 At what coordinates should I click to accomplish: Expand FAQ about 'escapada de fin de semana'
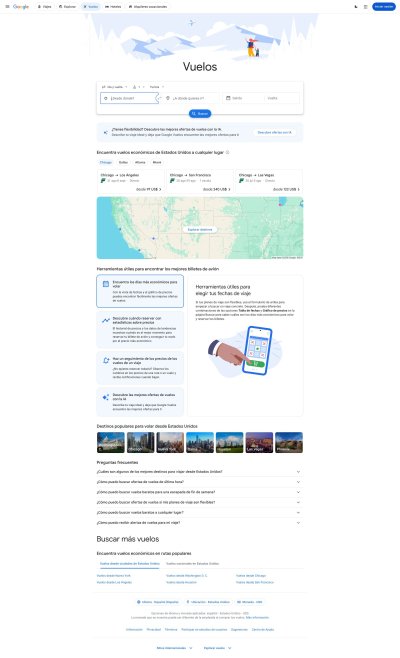click(200, 492)
